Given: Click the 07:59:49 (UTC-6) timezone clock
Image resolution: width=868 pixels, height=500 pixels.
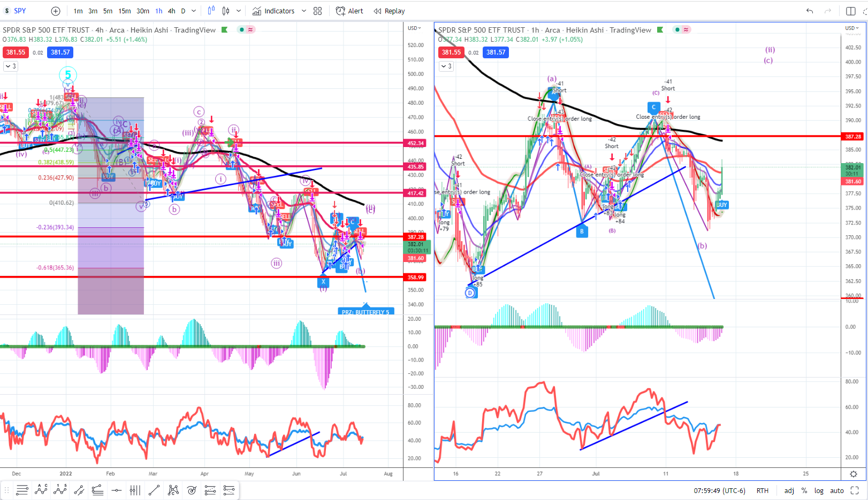Looking at the screenshot, I should point(719,490).
